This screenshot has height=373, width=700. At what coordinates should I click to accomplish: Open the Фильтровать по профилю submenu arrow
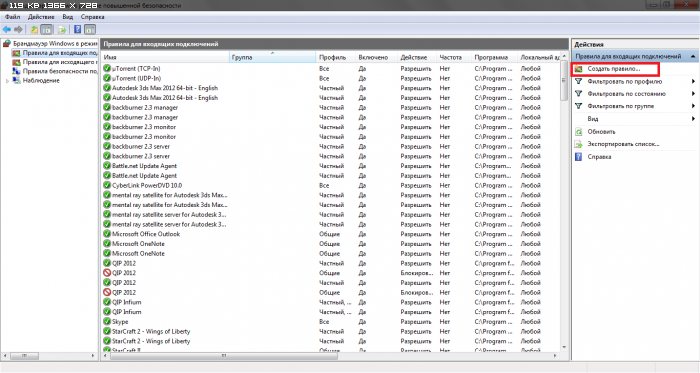(693, 81)
